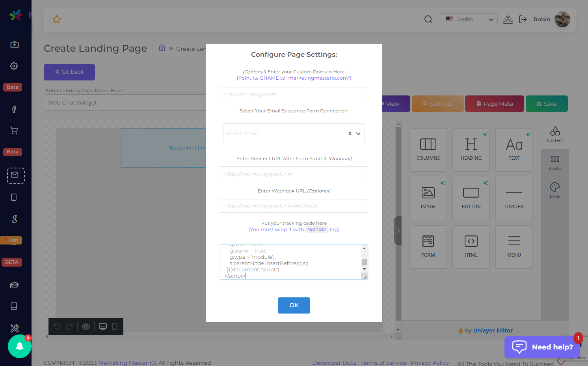Select the Divider content block
Screen dimensions: 588x366
[514, 198]
